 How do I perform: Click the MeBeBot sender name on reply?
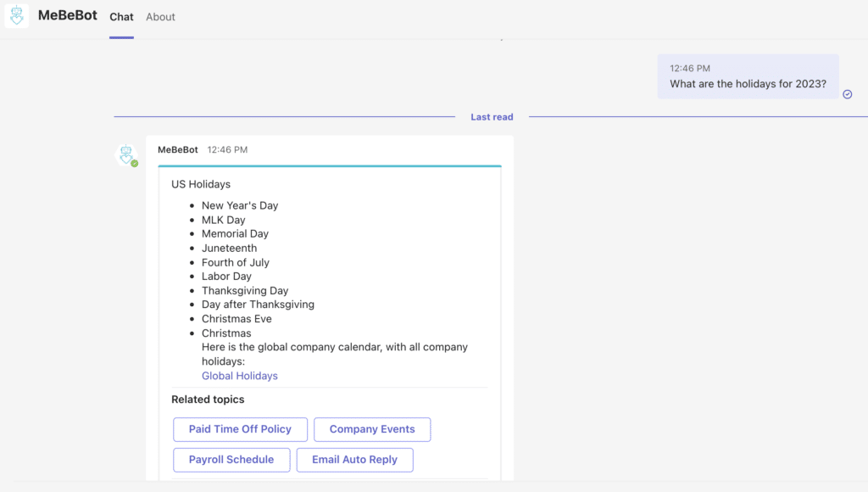coord(178,149)
